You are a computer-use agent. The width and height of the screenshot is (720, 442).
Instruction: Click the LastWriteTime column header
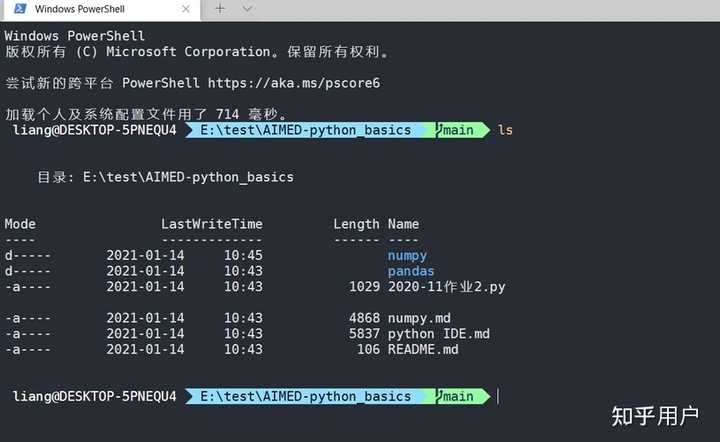pos(212,224)
